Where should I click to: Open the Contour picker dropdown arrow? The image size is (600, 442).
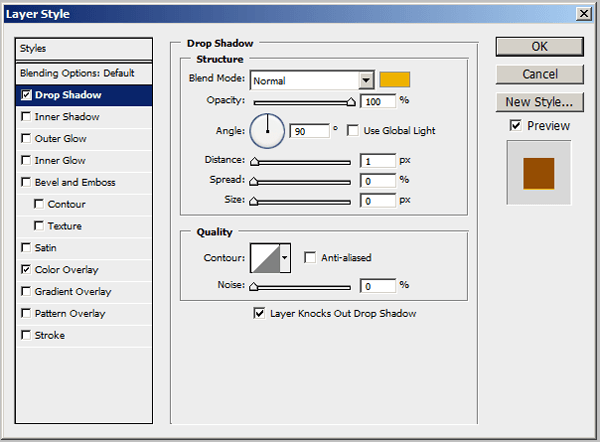pyautogui.click(x=284, y=258)
